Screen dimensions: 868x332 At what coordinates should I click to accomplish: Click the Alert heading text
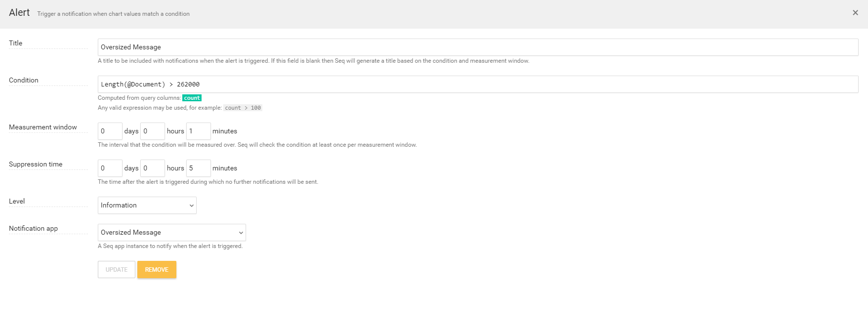point(19,12)
